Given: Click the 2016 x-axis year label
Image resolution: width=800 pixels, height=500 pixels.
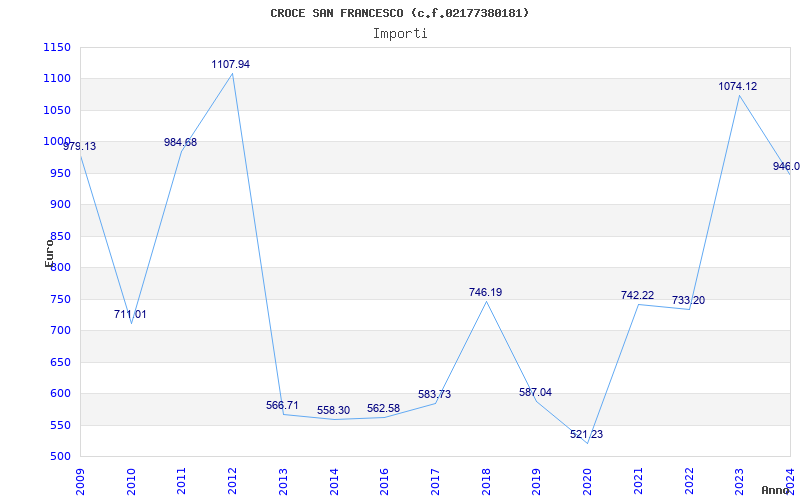Looking at the screenshot, I should click(x=384, y=481).
